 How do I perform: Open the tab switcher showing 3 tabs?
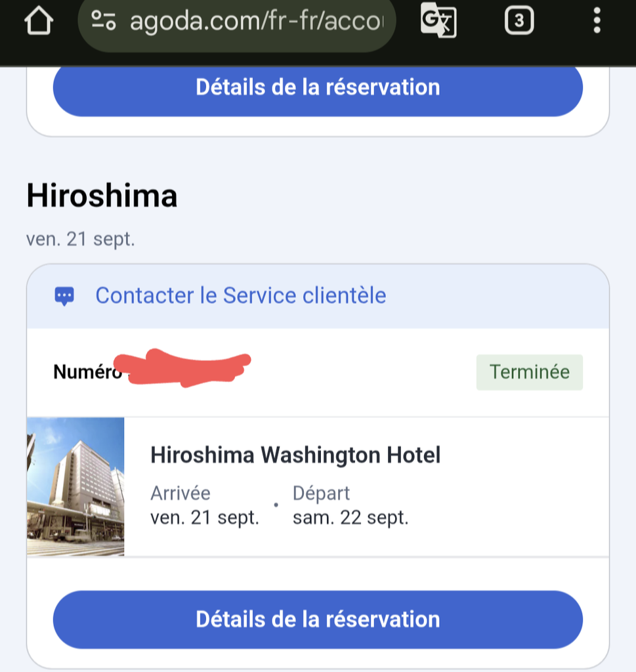(x=519, y=20)
